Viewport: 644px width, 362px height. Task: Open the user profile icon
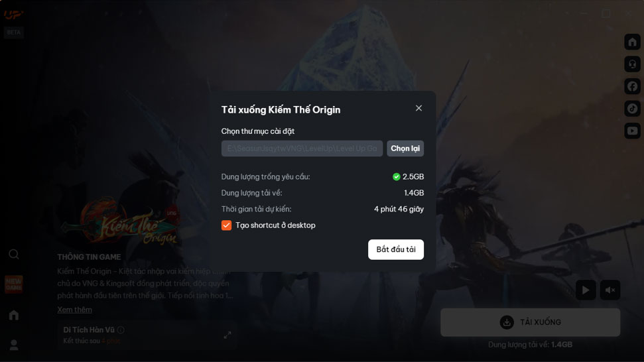tap(13, 345)
